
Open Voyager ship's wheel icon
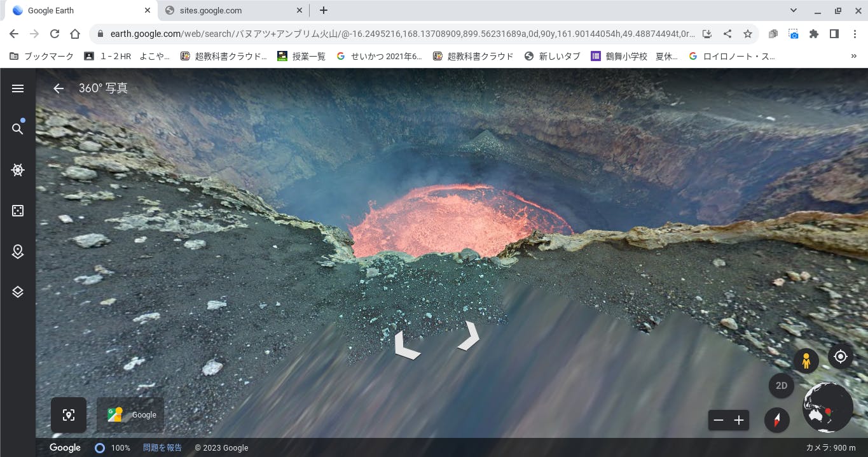[18, 170]
